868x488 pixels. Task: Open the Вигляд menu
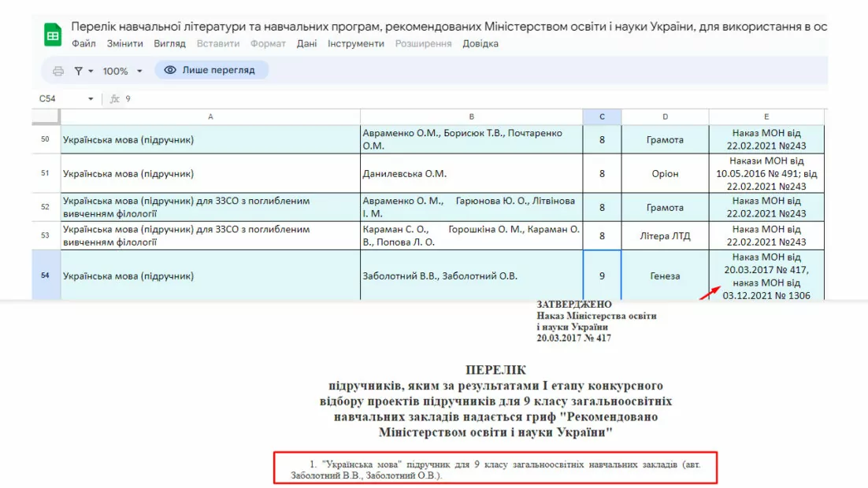(x=169, y=44)
